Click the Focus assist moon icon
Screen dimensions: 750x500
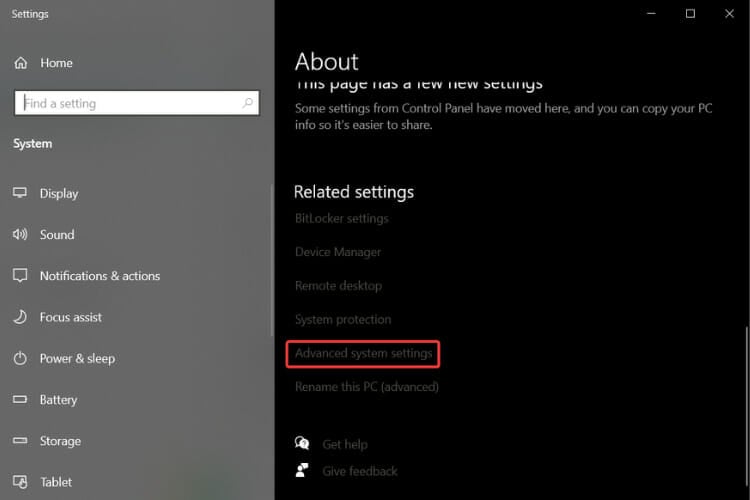click(x=20, y=317)
